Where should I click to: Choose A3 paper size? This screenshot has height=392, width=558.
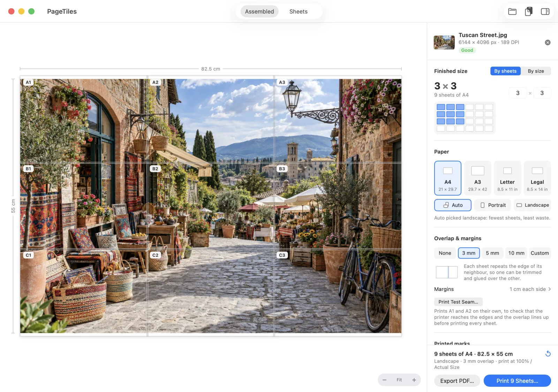(x=477, y=178)
